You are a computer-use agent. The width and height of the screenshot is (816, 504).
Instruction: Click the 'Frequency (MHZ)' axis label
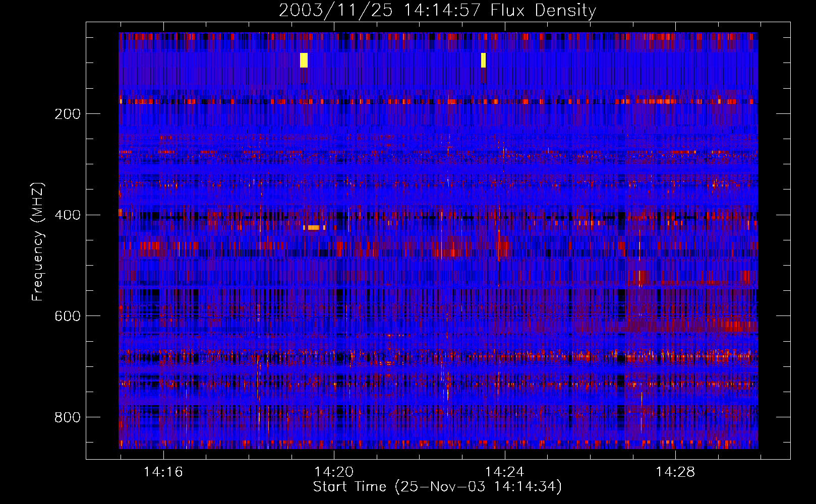click(38, 242)
